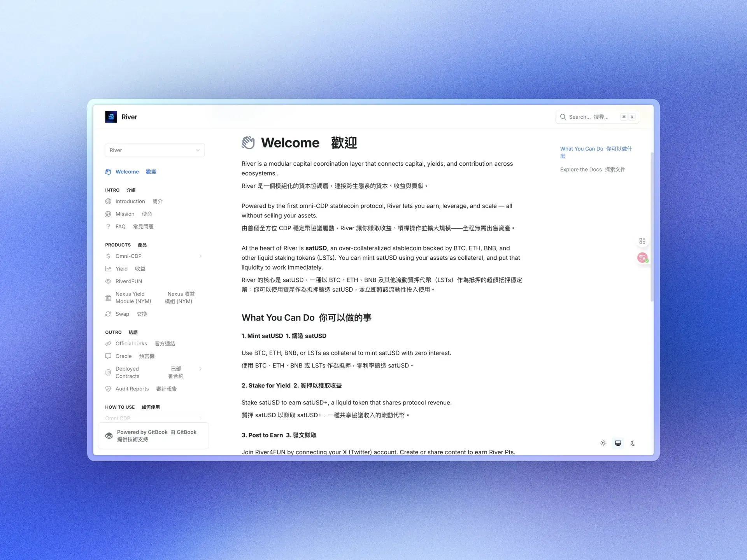Open the Official Links page
Viewport: 747px width, 560px height.
click(145, 343)
